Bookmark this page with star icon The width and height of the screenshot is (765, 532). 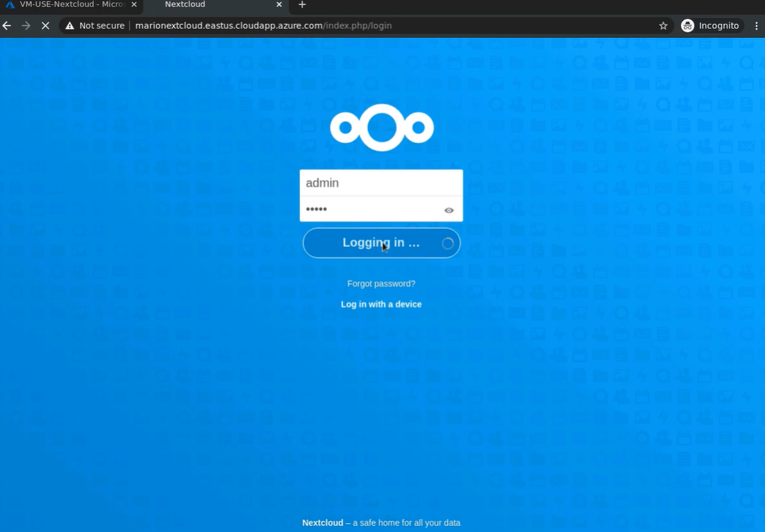663,25
